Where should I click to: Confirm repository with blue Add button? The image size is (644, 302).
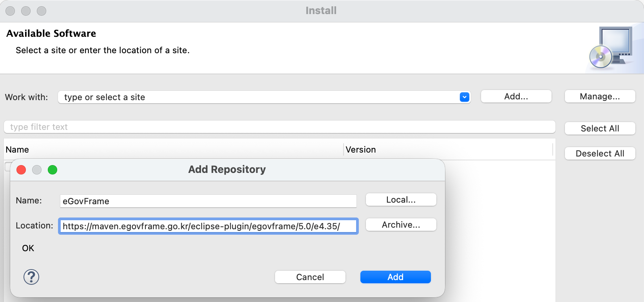point(395,277)
